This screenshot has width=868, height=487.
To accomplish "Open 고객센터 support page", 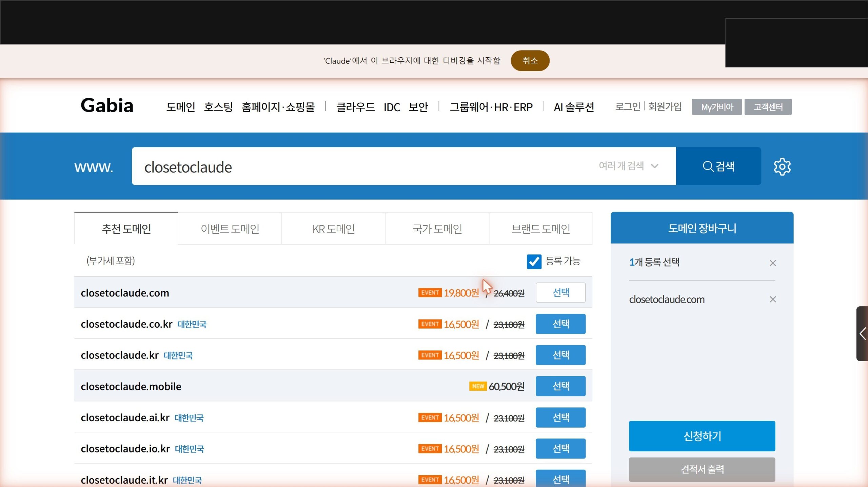I will pyautogui.click(x=768, y=107).
